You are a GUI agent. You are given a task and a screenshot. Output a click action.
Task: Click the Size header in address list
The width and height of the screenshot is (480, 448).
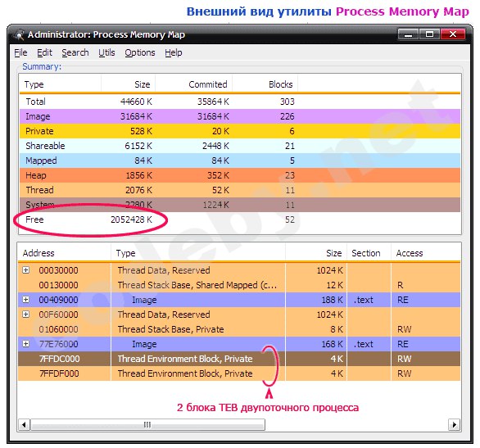point(316,253)
